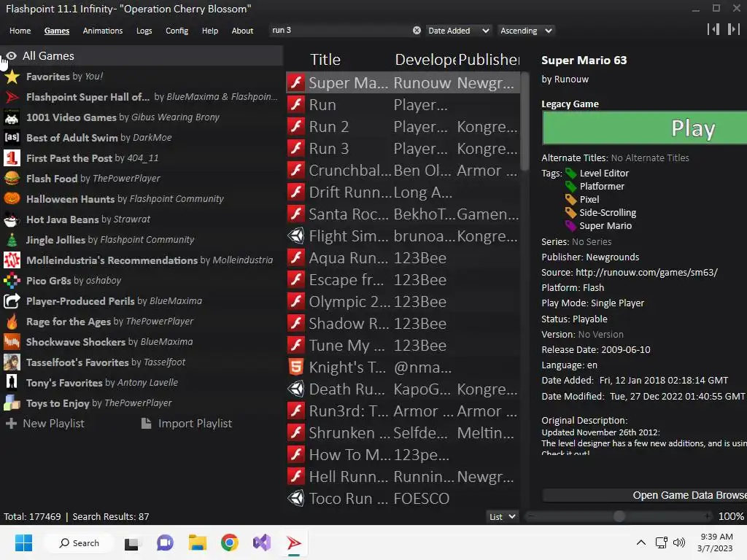
Task: Select the Hot Java Beans coffee icon
Action: click(12, 219)
